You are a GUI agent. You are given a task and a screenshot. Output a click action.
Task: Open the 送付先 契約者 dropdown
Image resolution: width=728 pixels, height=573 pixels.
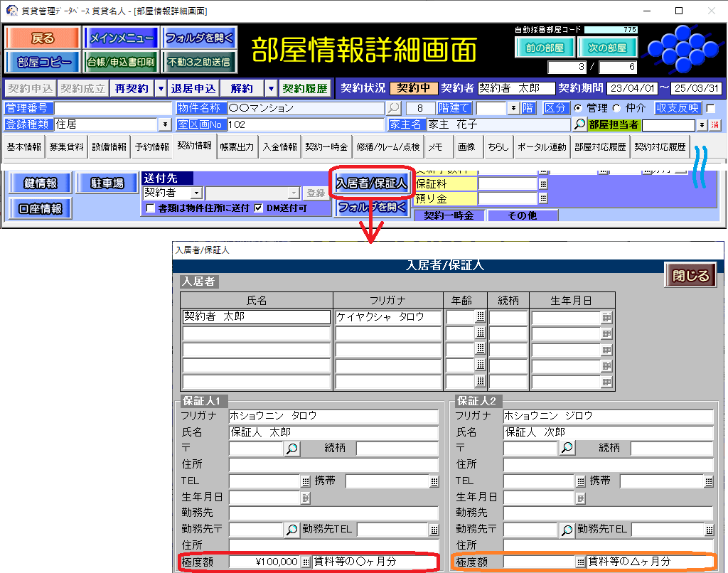tap(196, 193)
